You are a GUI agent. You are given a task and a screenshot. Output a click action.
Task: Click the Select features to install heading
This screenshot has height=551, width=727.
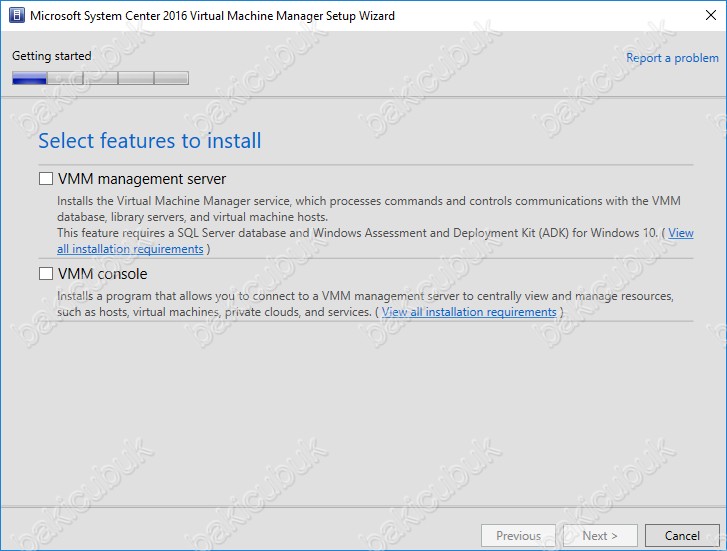click(x=150, y=141)
